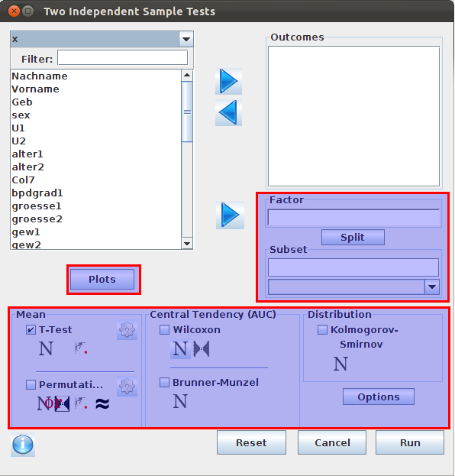Open T-Test settings gear
The width and height of the screenshot is (455, 476).
[127, 329]
